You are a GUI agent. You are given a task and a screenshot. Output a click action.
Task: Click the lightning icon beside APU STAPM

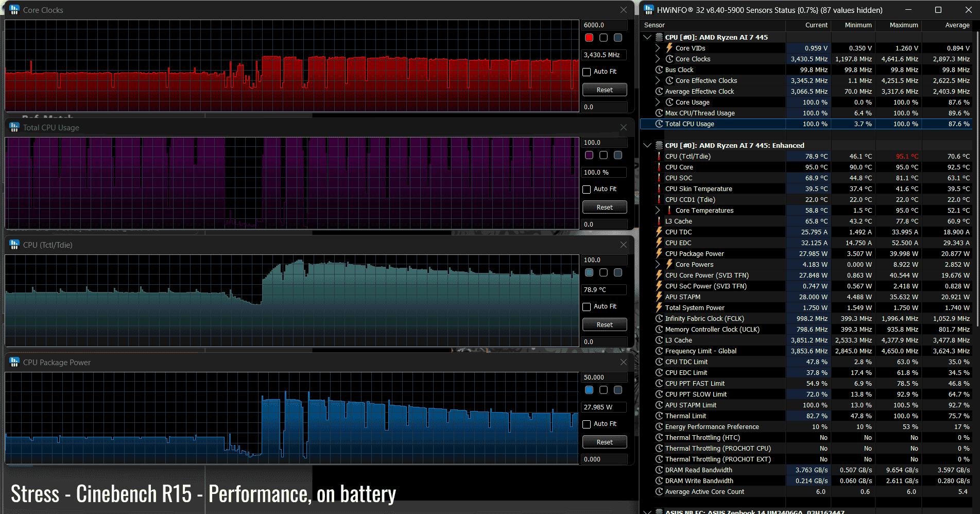659,297
